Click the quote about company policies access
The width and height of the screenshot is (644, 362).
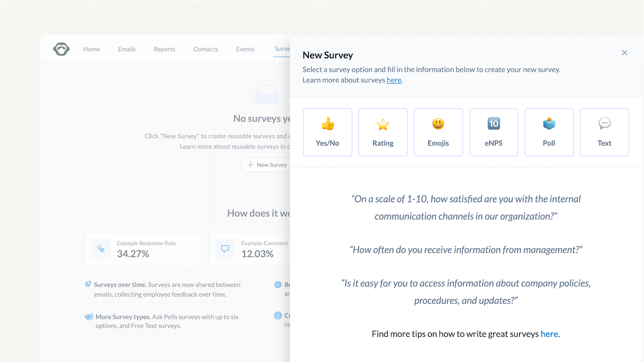(466, 292)
